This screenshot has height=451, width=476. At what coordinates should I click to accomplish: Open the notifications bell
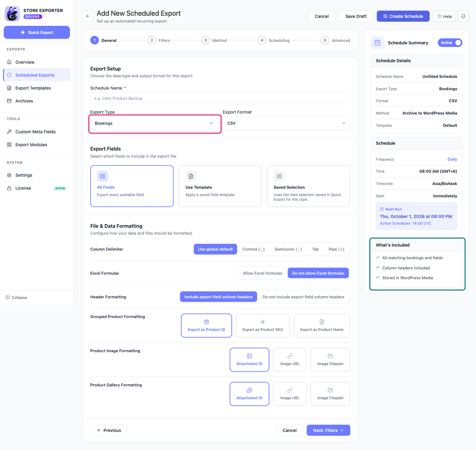click(x=463, y=16)
